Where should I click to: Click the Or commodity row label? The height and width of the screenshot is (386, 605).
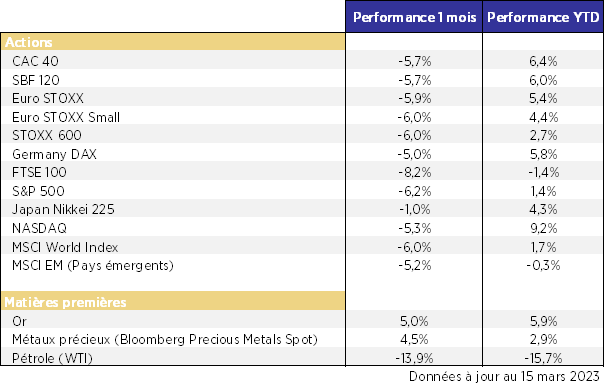19,321
